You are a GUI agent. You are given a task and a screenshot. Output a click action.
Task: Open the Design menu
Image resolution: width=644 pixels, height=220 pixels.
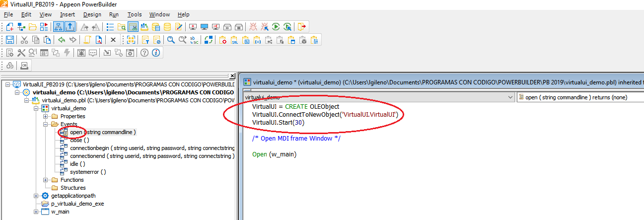[92, 14]
